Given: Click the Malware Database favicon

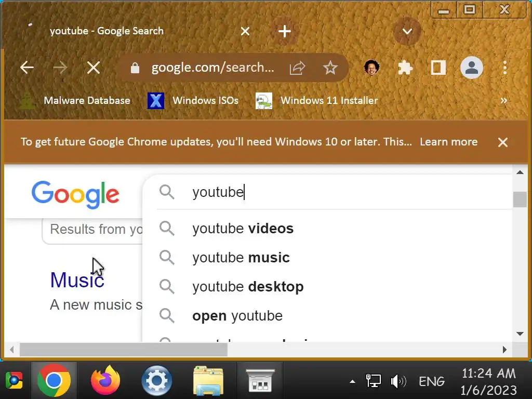Looking at the screenshot, I should pos(27,100).
